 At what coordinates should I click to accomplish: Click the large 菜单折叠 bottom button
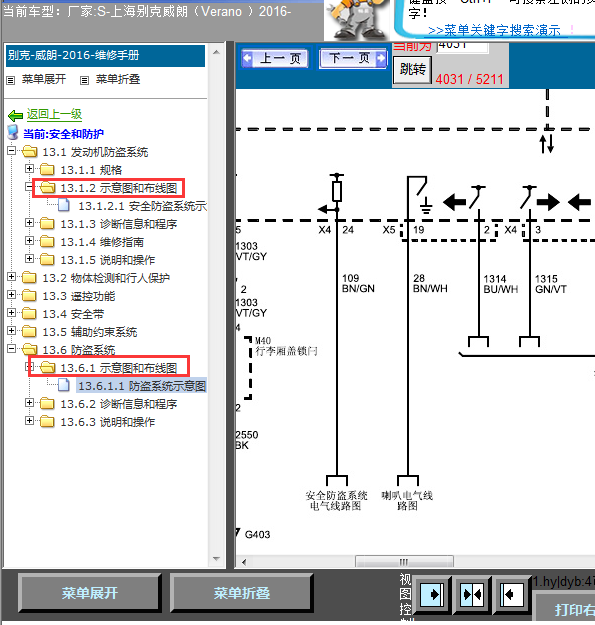(x=242, y=593)
